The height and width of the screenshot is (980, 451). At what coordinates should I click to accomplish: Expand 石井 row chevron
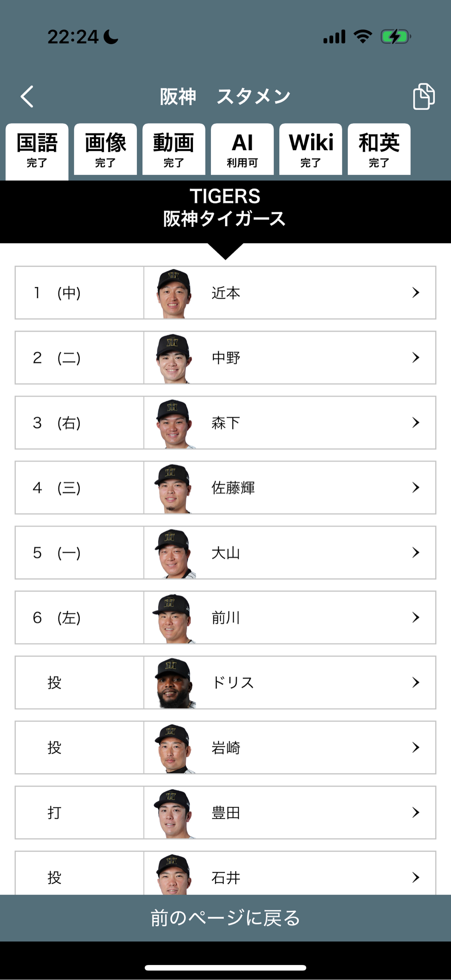click(416, 877)
